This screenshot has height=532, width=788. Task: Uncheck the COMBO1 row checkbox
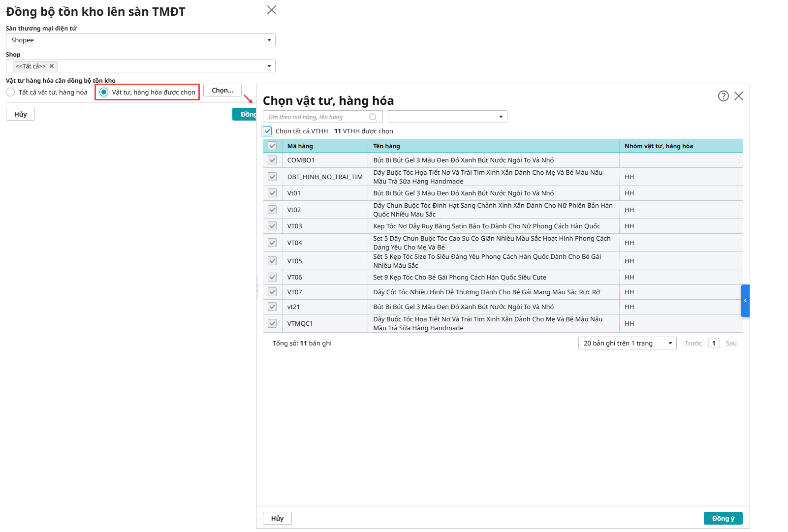(x=272, y=160)
